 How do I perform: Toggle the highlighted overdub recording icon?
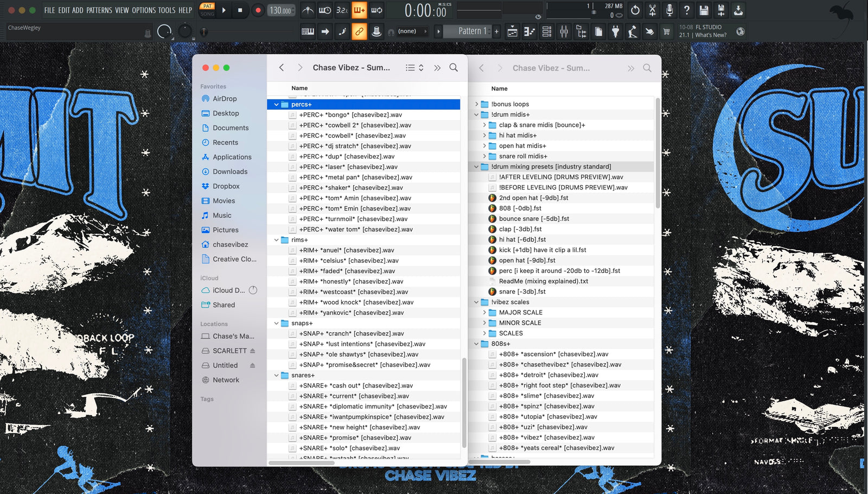coord(359,10)
